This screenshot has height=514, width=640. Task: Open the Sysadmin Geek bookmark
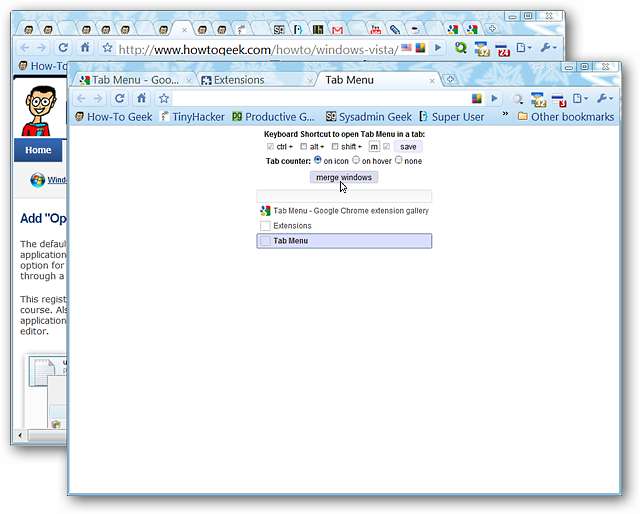click(x=369, y=117)
